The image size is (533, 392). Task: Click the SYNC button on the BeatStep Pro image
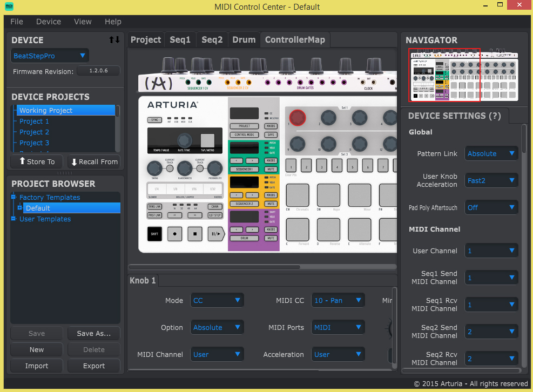(x=154, y=120)
